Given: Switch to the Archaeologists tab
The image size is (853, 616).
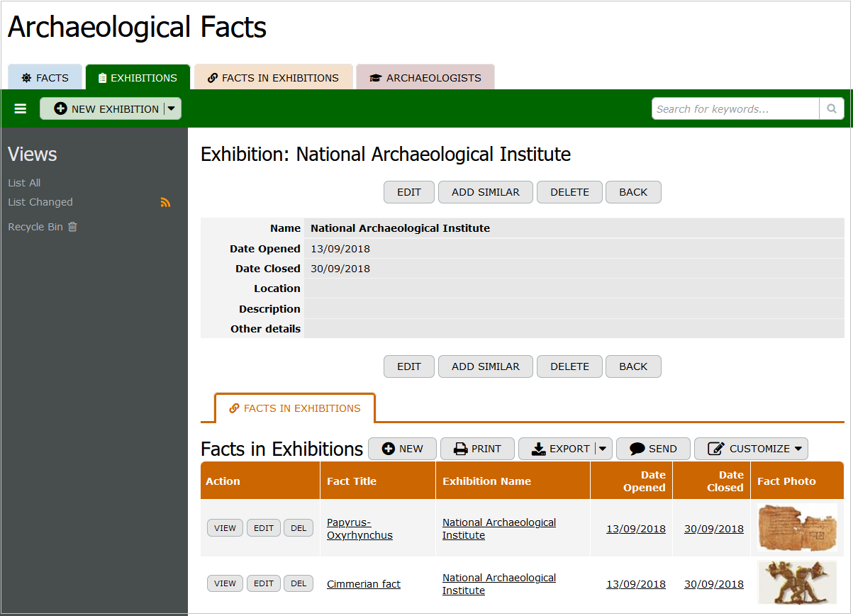Looking at the screenshot, I should click(425, 78).
